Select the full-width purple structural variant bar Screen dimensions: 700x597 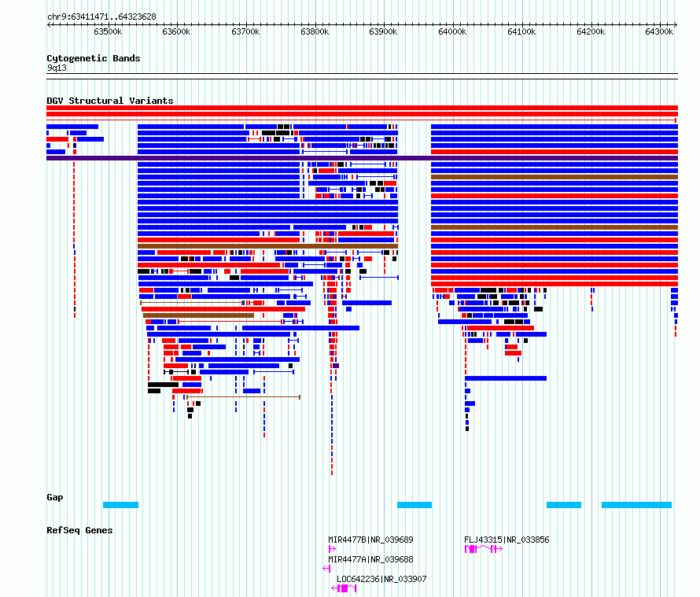[x=362, y=158]
